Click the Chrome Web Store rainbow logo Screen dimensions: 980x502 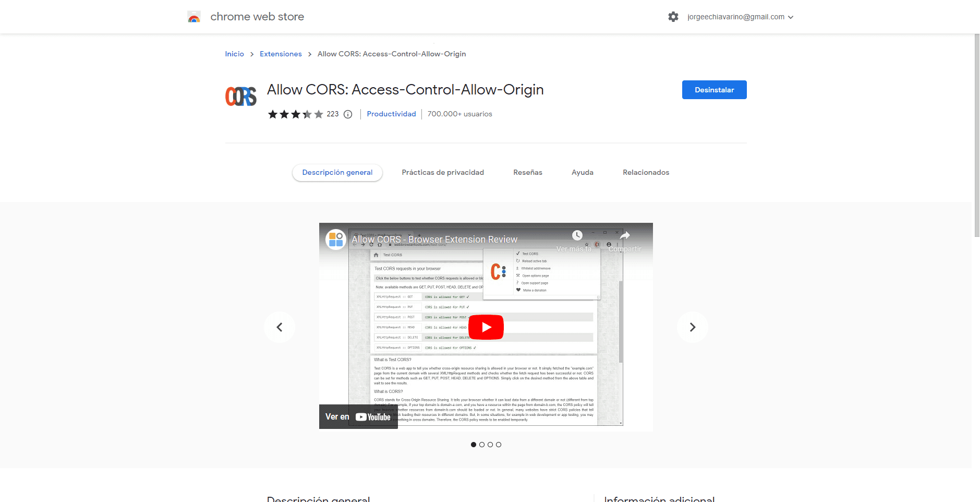[x=194, y=17]
